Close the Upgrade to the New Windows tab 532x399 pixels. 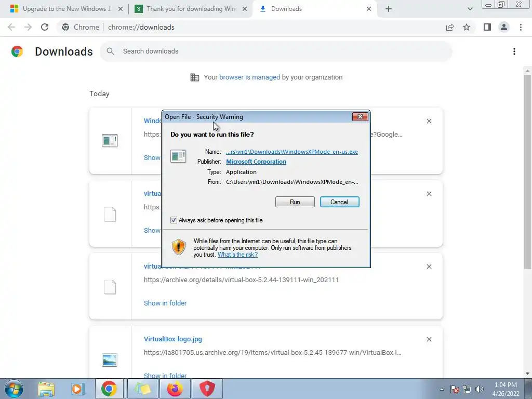click(x=121, y=9)
